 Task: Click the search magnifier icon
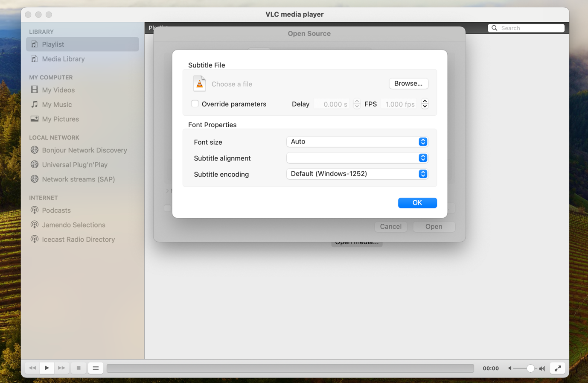(x=495, y=28)
